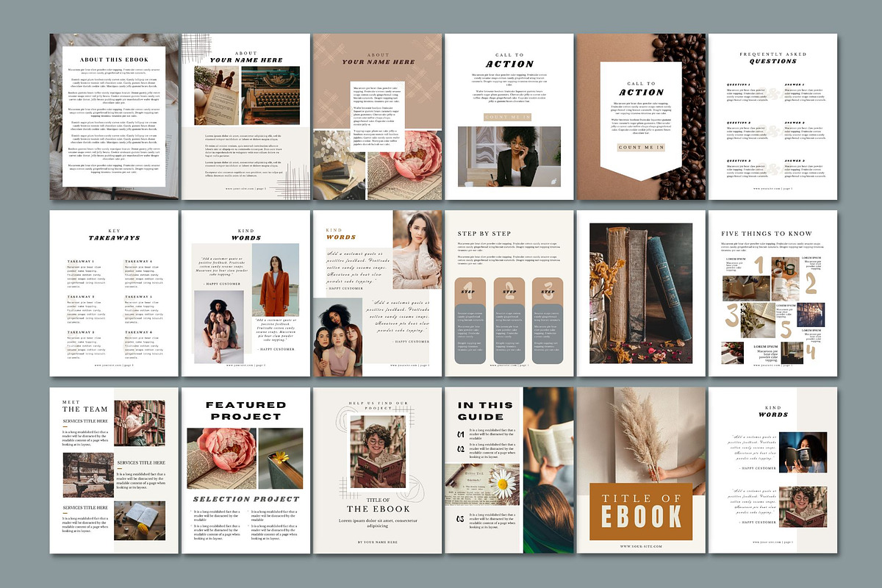Viewport: 882px width, 588px height.
Task: Click the 01 number on In This Guide page
Action: pos(461,433)
